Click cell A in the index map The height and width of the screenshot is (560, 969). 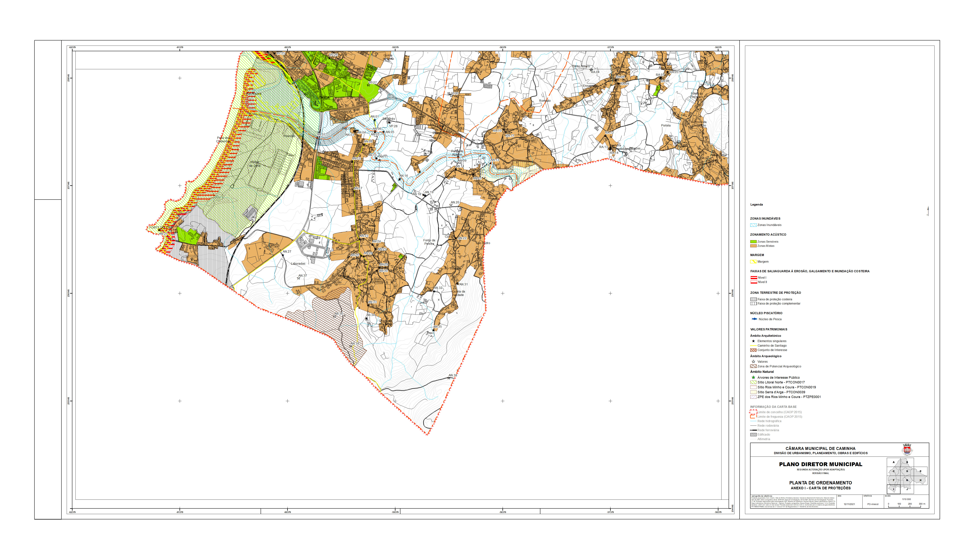894,462
